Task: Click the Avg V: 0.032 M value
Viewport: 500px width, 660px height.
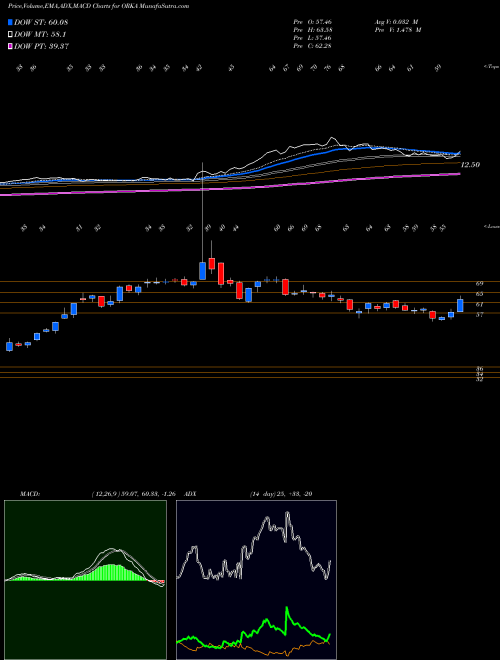Action: tap(397, 22)
